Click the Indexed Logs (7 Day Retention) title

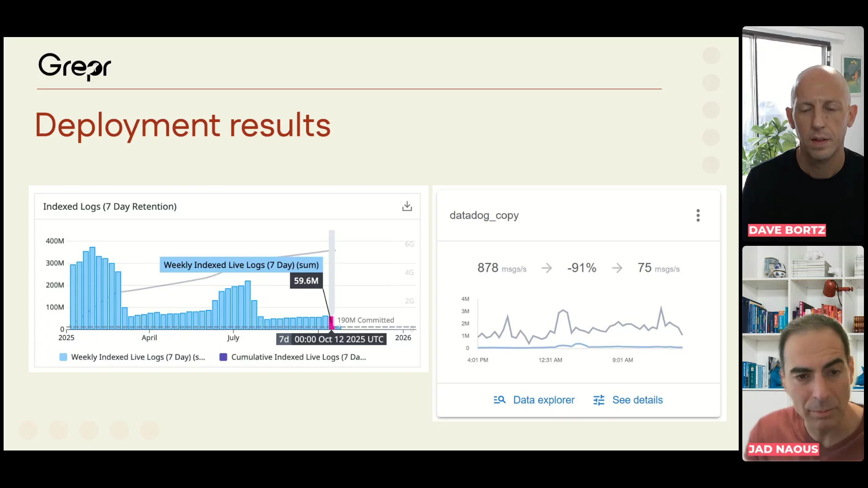(x=110, y=206)
